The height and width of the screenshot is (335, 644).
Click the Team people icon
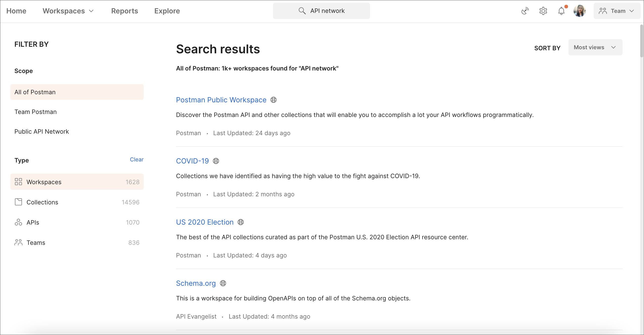pyautogui.click(x=603, y=11)
